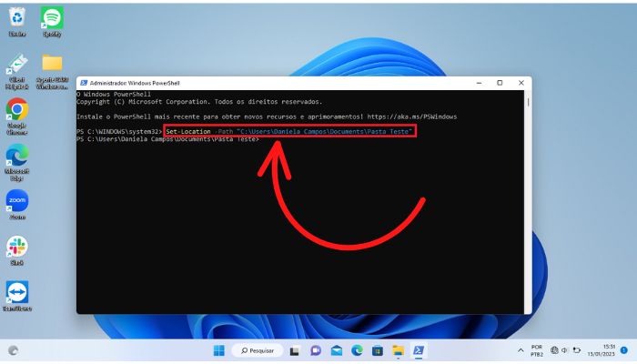Click the current prompt ending in 'Pasta Teste>'
Image resolution: width=637 pixels, height=364 pixels.
pyautogui.click(x=167, y=139)
